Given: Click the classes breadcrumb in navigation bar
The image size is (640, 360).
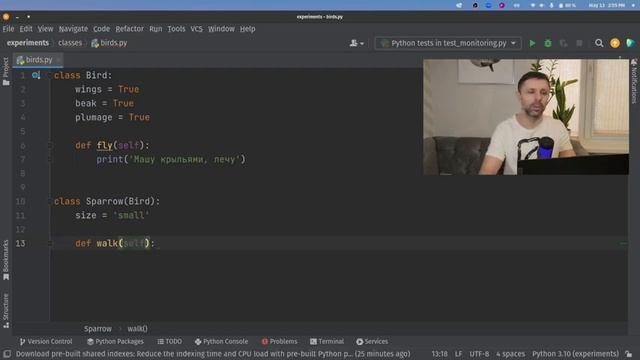Looking at the screenshot, I should (70, 43).
